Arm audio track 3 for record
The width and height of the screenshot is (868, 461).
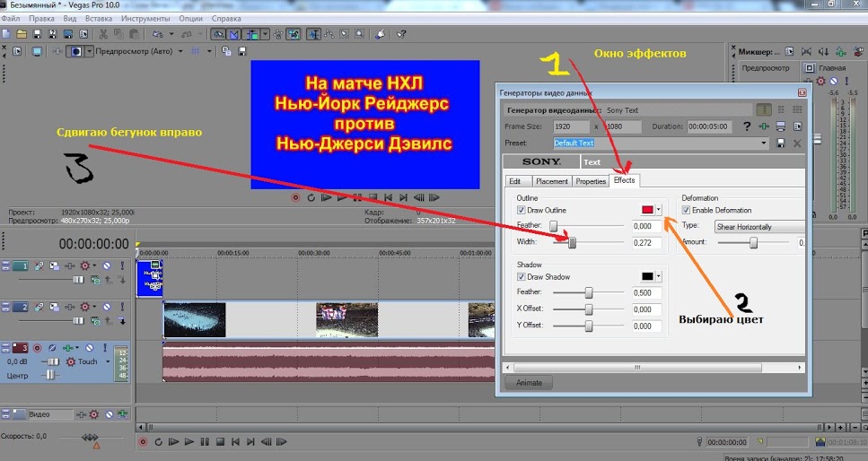pyautogui.click(x=37, y=348)
